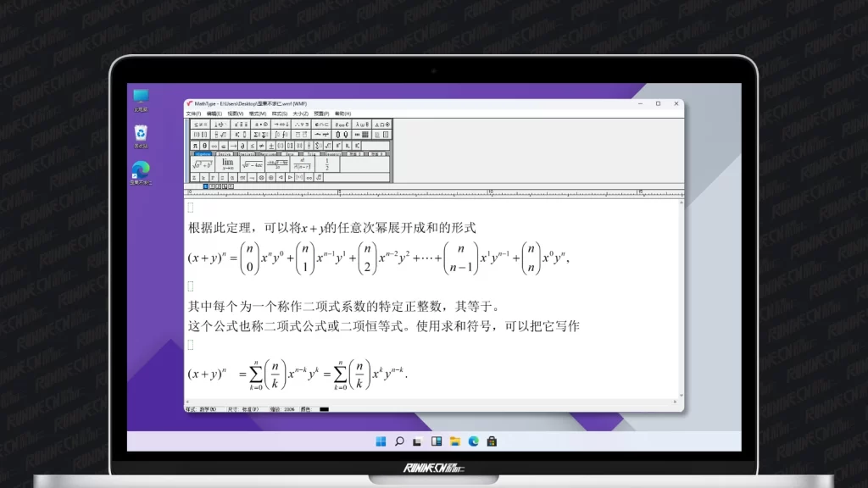
Task: Open the fraction and radical templates palette
Action: 220,134
